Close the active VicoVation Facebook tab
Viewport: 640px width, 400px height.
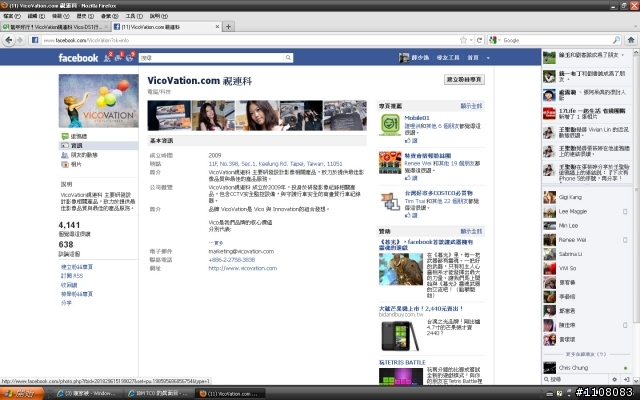coord(217,27)
